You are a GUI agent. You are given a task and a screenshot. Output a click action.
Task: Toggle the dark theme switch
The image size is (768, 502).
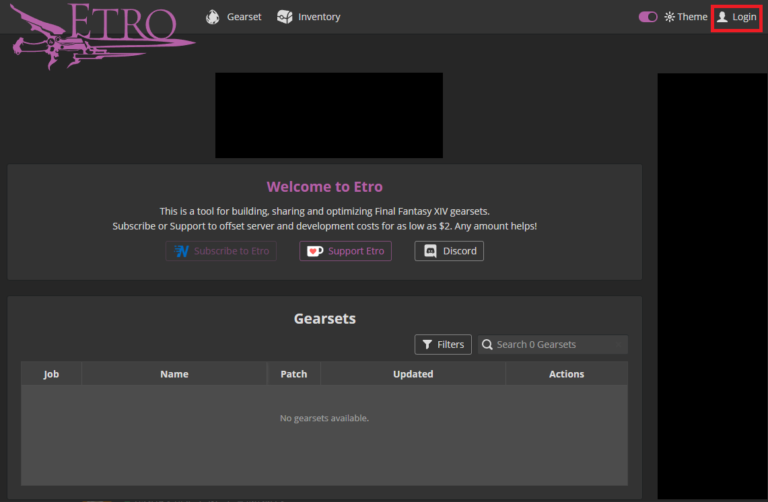[x=648, y=17]
